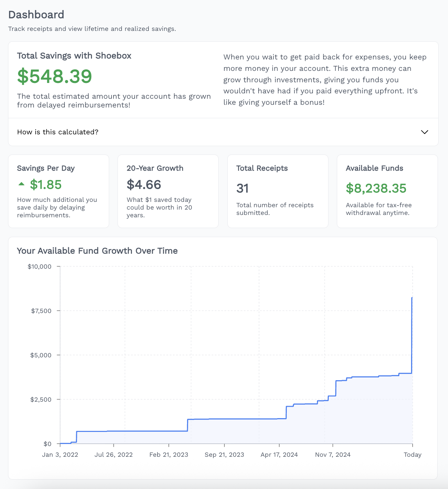Click the Dashboard page heading
448x489 pixels.
coord(36,14)
